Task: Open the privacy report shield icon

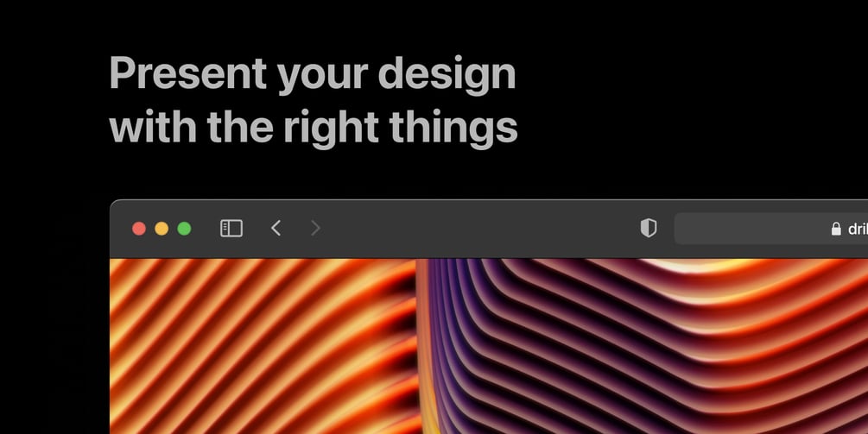Action: pyautogui.click(x=649, y=228)
